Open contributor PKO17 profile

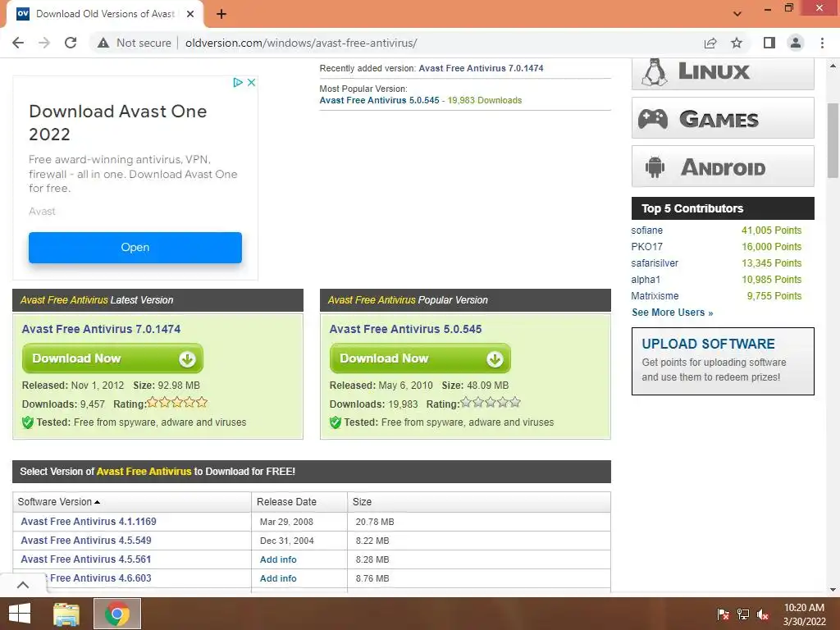(x=646, y=246)
